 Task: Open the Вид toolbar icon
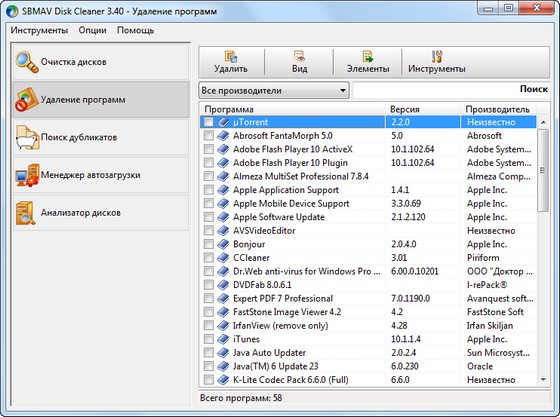coord(299,57)
